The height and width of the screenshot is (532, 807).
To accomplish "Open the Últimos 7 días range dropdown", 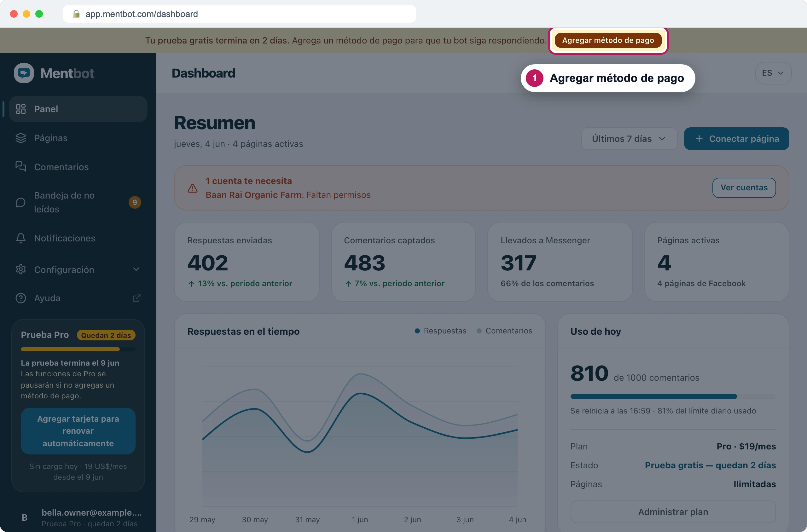I will pyautogui.click(x=629, y=139).
